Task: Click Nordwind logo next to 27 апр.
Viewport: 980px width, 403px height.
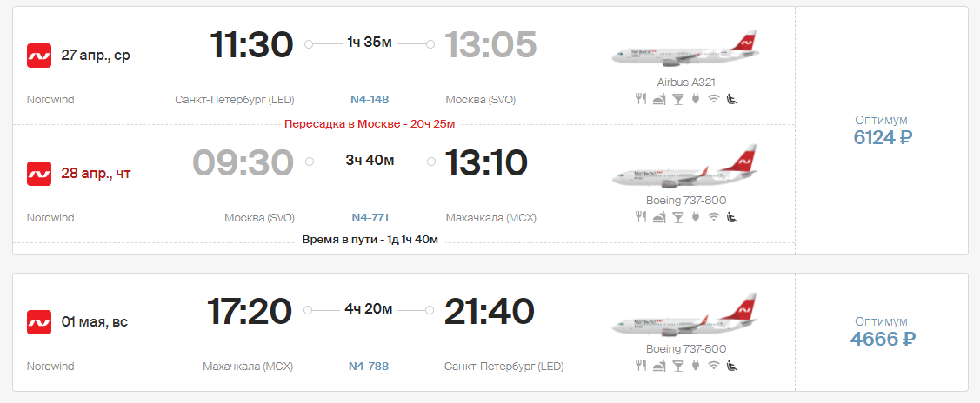Action: pyautogui.click(x=39, y=56)
